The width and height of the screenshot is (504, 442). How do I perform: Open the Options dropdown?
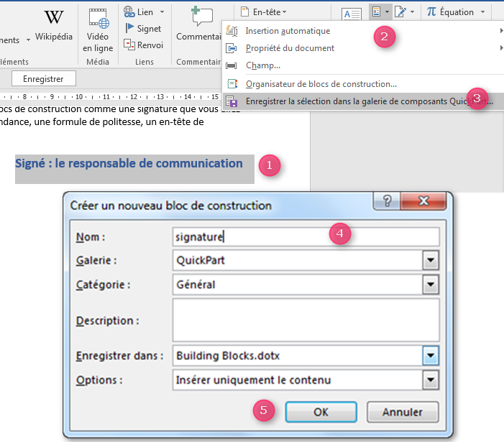click(x=431, y=380)
